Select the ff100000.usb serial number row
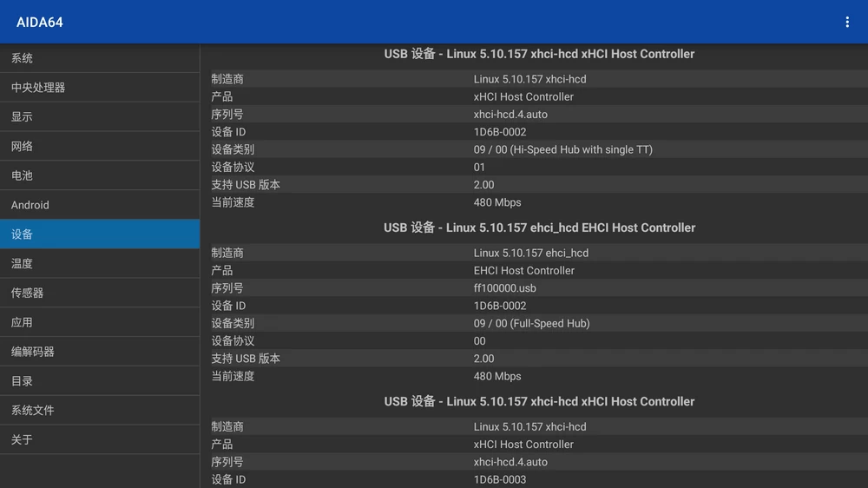868x488 pixels. click(534, 288)
